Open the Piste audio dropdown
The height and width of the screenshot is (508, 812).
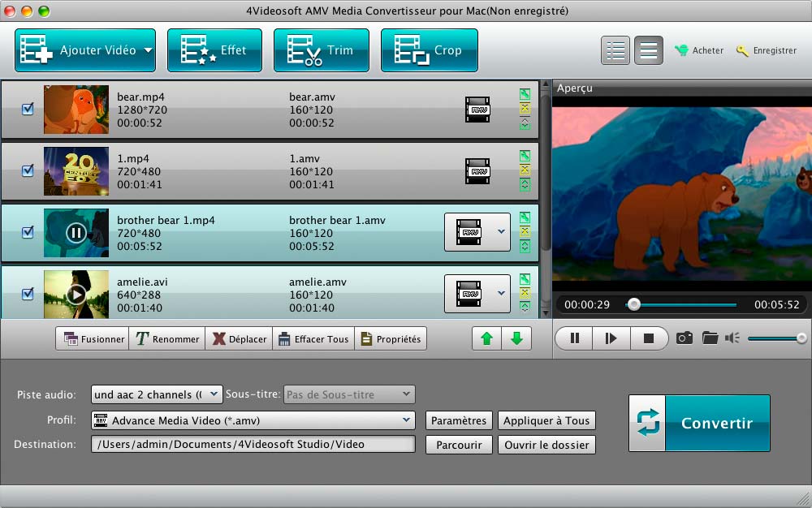tap(157, 394)
